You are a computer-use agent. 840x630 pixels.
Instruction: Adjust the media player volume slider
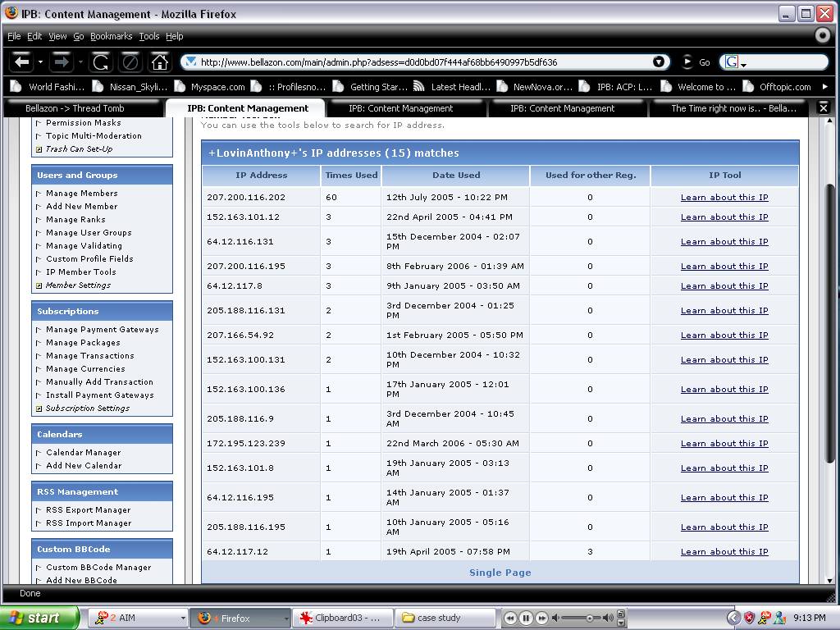pyautogui.click(x=589, y=618)
